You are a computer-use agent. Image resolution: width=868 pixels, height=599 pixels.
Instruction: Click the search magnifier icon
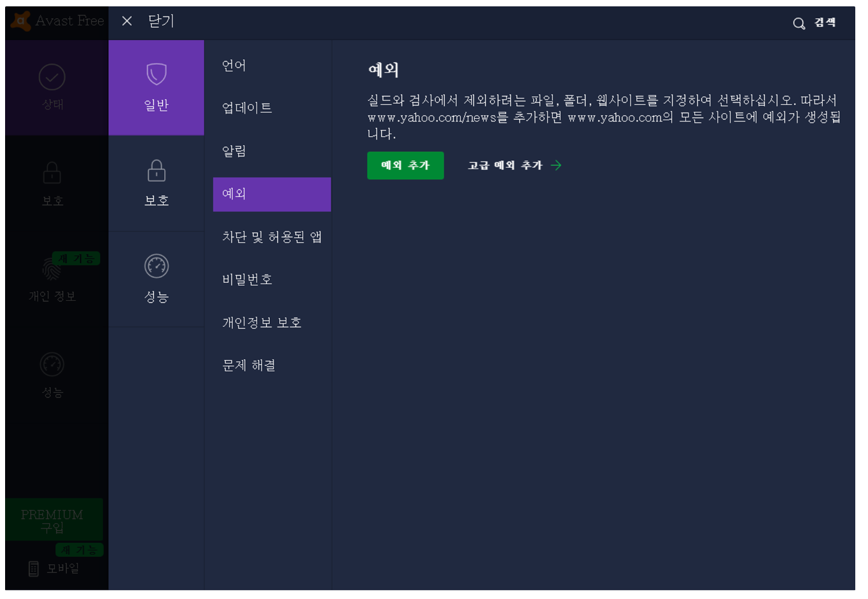(x=799, y=24)
